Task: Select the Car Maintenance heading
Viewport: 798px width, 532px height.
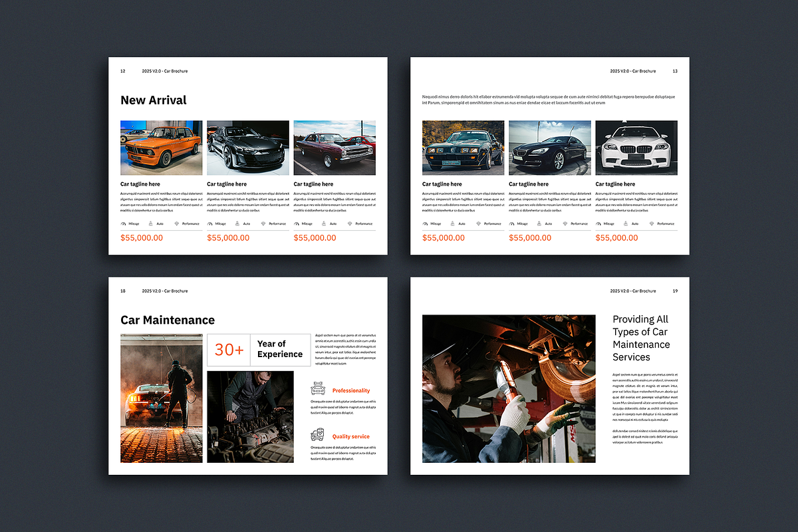Action: (x=168, y=320)
